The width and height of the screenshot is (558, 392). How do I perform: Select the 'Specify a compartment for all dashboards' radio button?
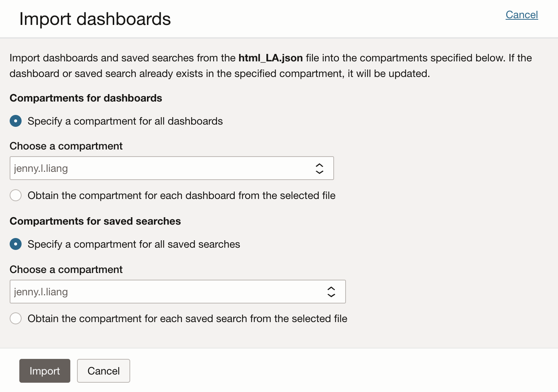[16, 121]
